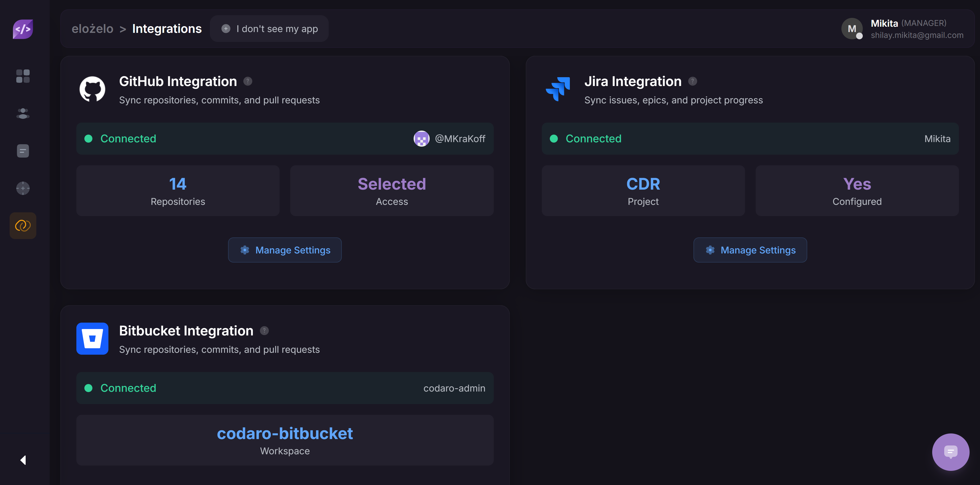Screen dimensions: 980x485
Task: Open the Integrations link icon in sidebar
Action: 23,225
